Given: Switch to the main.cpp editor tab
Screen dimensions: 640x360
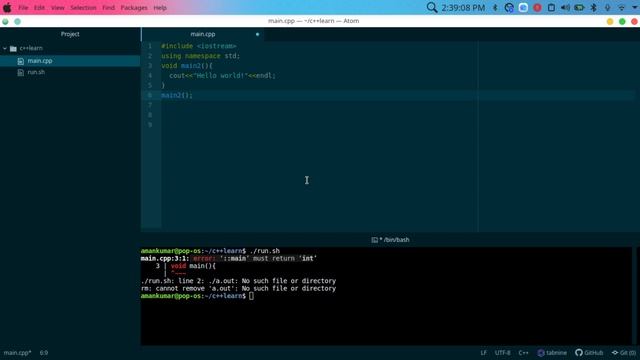Looking at the screenshot, I should (202, 34).
